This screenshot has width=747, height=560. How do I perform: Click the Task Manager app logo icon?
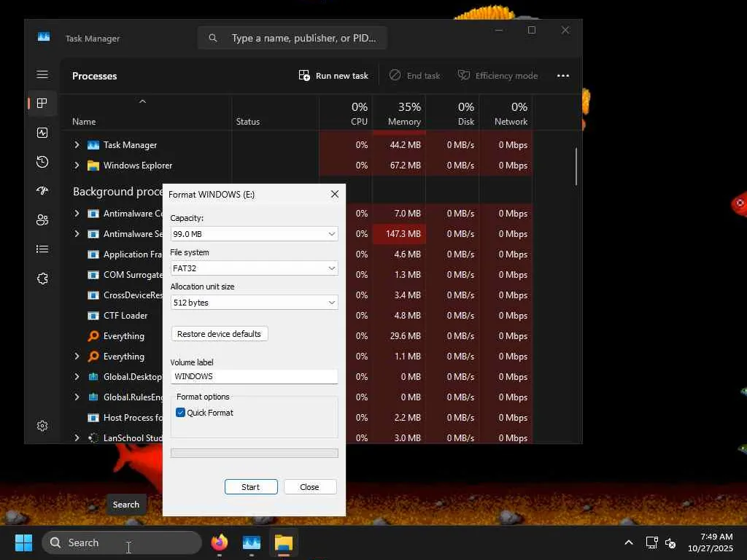coord(44,36)
